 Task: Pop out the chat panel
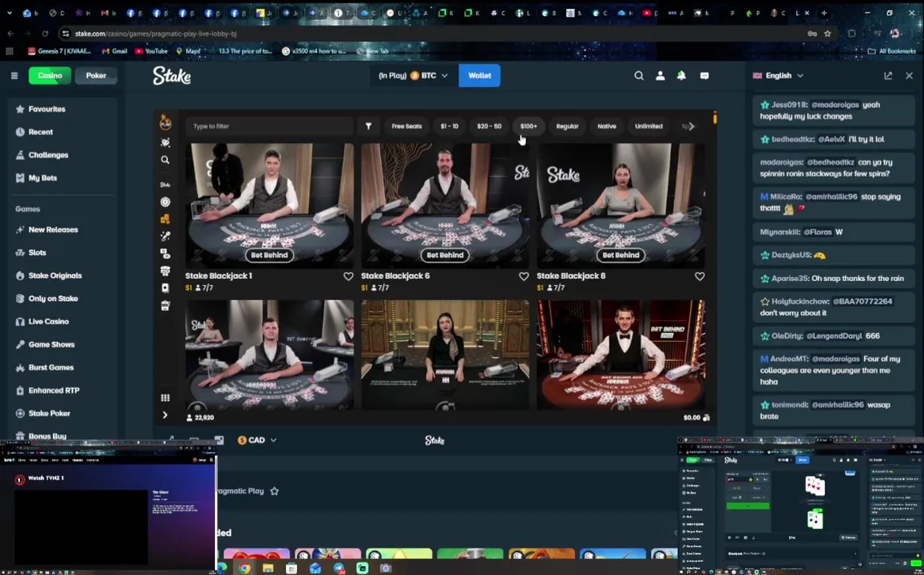[888, 75]
